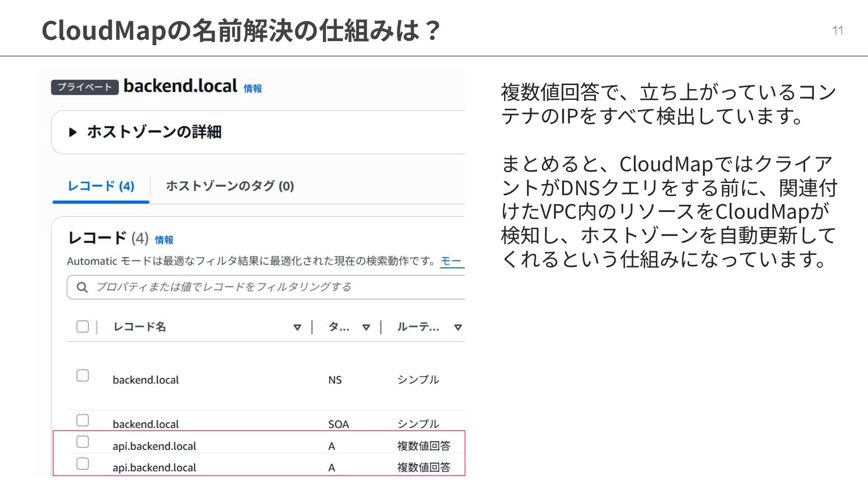Image resolution: width=868 pixels, height=488 pixels.
Task: Click last api.backend.local record name
Action: point(154,468)
